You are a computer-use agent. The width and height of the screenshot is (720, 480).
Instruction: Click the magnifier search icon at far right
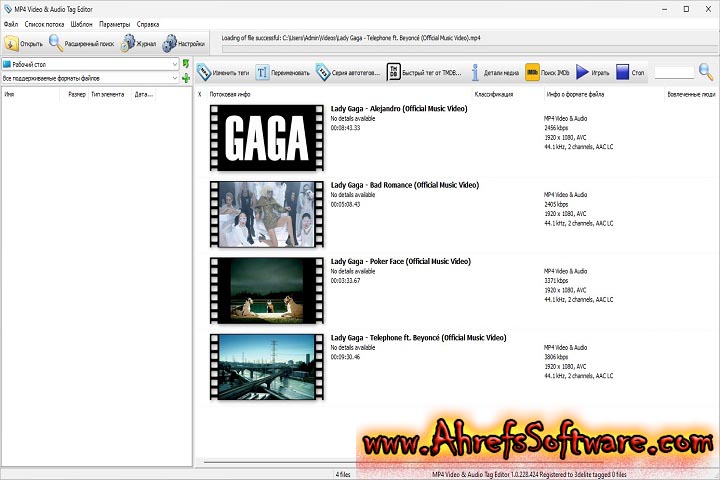tap(706, 71)
